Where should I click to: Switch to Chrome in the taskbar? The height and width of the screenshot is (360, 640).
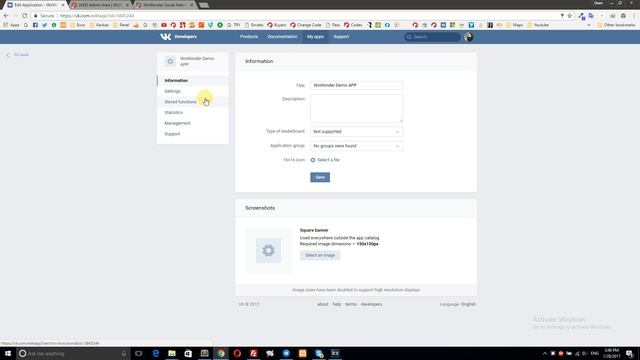click(x=221, y=353)
